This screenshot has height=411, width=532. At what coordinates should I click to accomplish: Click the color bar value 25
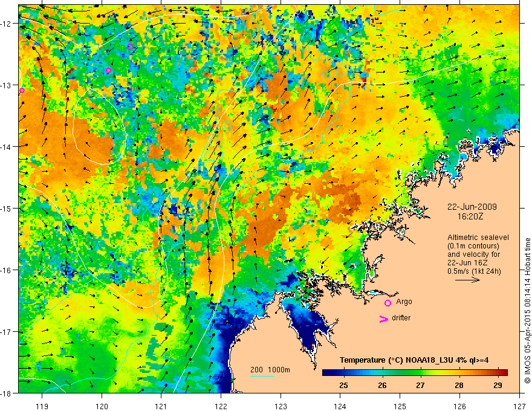click(343, 386)
